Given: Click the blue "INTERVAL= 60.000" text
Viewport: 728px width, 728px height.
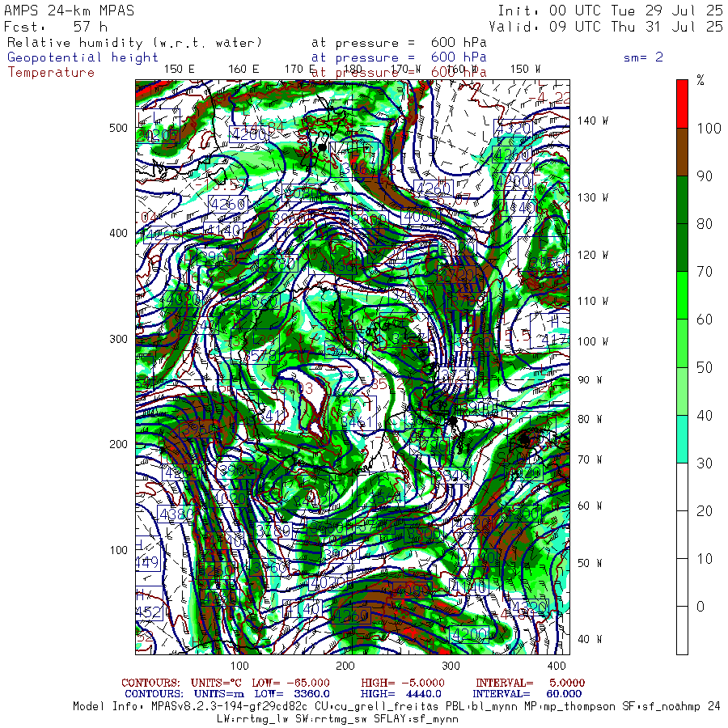Looking at the screenshot, I should (x=527, y=694).
